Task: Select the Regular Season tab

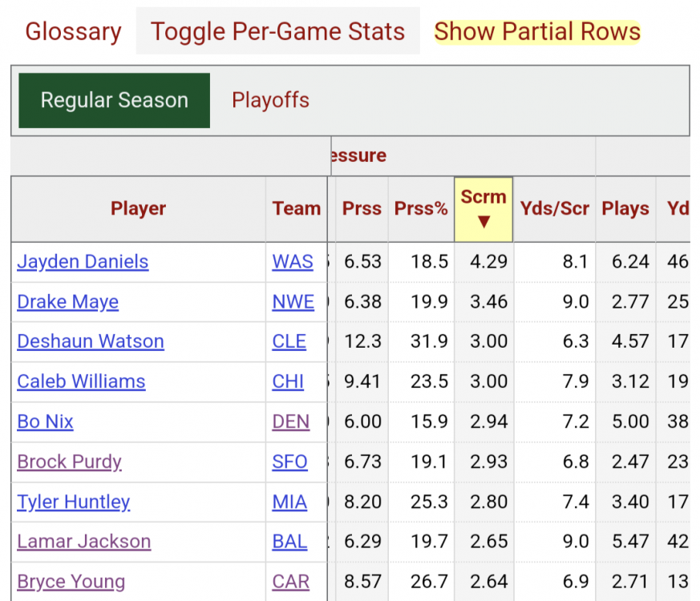Action: pos(115,101)
